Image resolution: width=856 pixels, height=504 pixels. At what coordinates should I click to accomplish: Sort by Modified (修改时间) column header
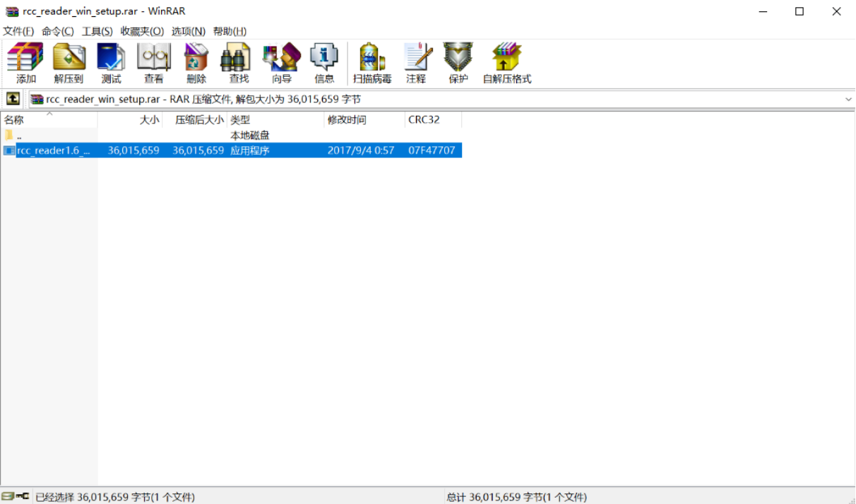(365, 119)
